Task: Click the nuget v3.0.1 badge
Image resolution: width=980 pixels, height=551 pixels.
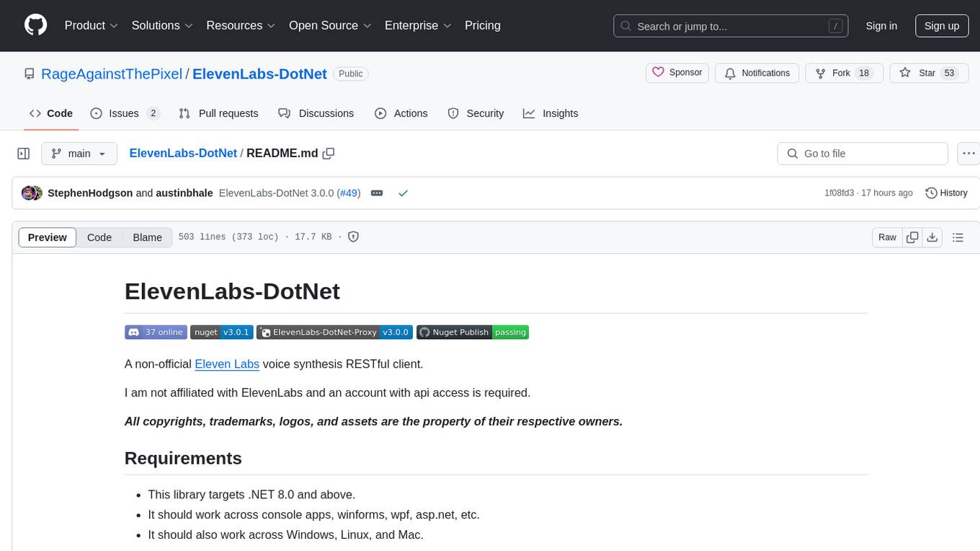Action: click(221, 332)
